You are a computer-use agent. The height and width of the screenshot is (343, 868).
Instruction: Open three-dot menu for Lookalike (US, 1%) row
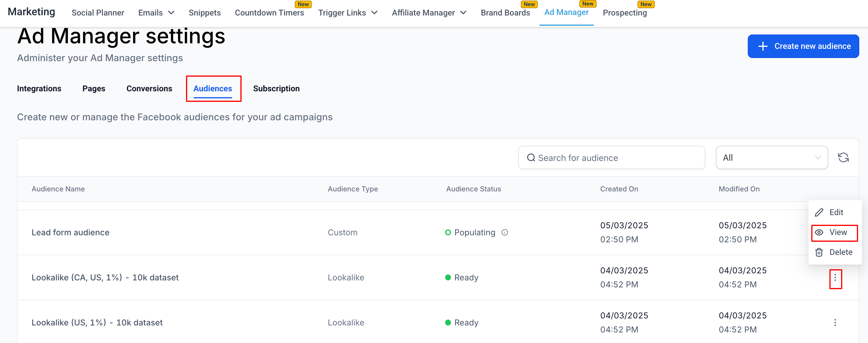tap(835, 323)
